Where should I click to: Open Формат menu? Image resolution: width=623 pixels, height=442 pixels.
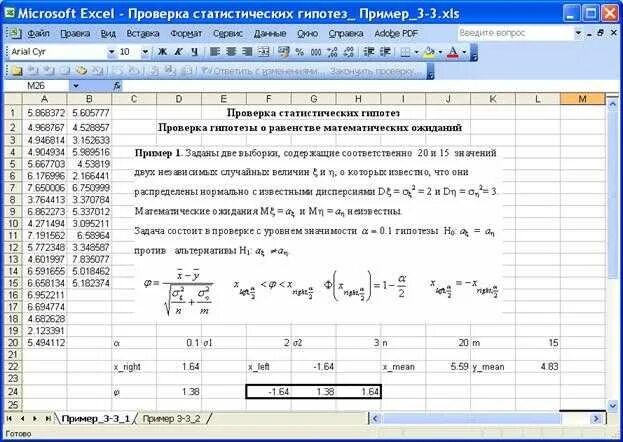point(186,33)
